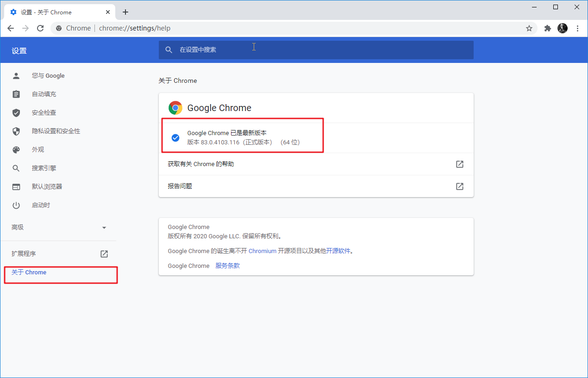Click the external link icon beside 扩展程序
The width and height of the screenshot is (588, 378).
(x=104, y=254)
